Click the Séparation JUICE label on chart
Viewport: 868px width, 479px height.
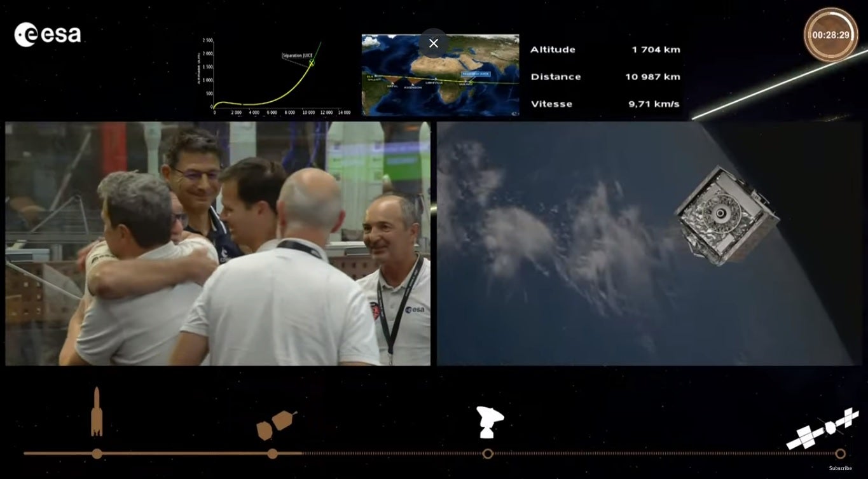(298, 56)
